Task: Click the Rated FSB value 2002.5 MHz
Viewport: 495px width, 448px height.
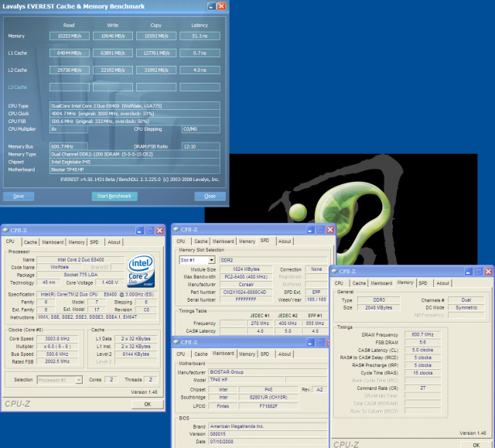Action: (x=57, y=361)
